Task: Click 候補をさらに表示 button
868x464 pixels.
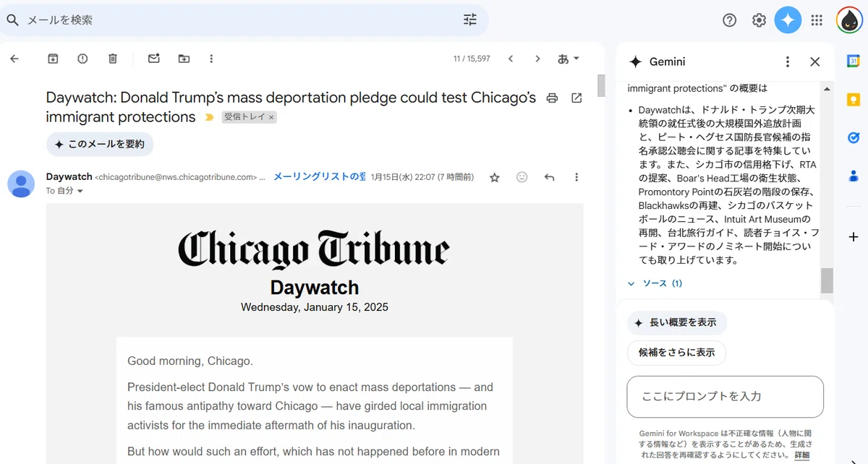Action: click(x=676, y=353)
